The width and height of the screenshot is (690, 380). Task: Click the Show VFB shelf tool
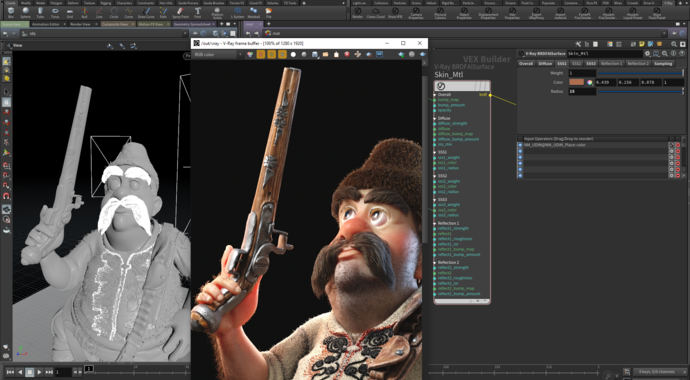tap(395, 12)
